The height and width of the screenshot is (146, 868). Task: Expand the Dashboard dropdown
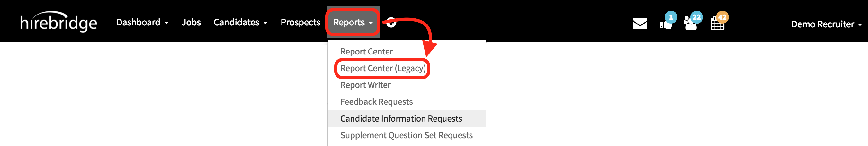tap(142, 22)
